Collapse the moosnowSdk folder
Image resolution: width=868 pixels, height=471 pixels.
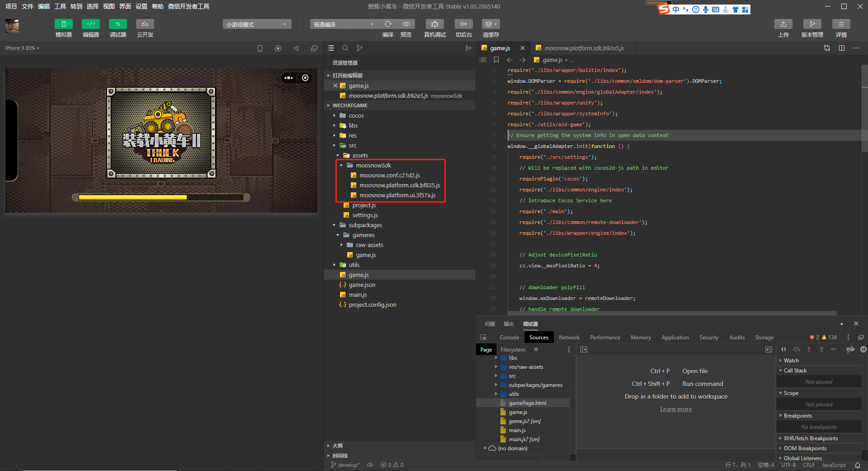pyautogui.click(x=400, y=165)
